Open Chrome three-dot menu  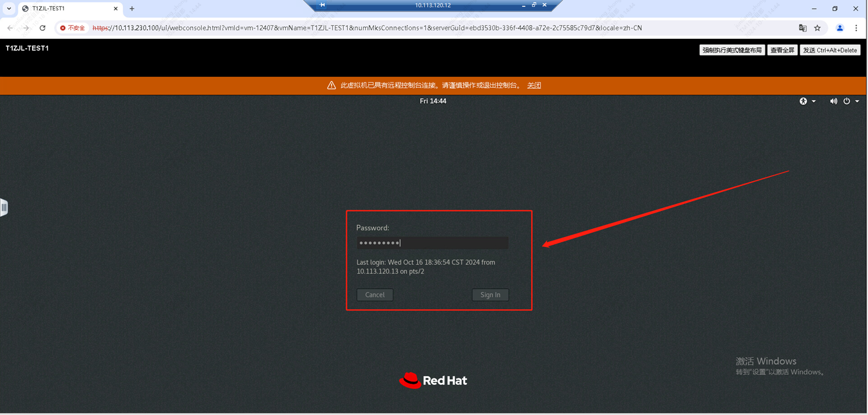pyautogui.click(x=856, y=28)
